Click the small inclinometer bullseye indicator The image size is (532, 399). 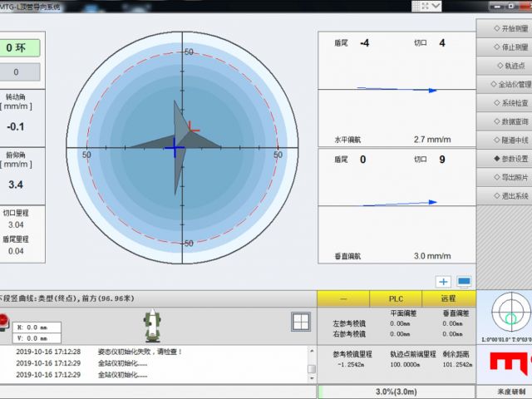tap(511, 312)
